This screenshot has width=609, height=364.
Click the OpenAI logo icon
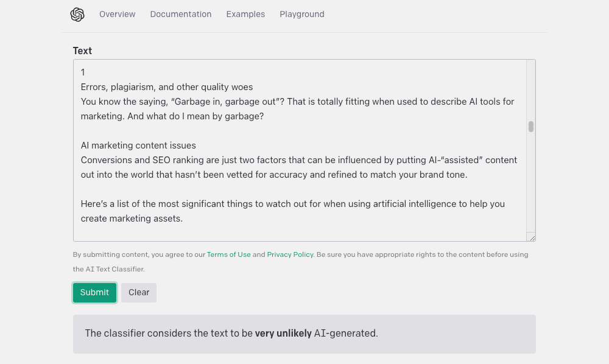point(78,14)
